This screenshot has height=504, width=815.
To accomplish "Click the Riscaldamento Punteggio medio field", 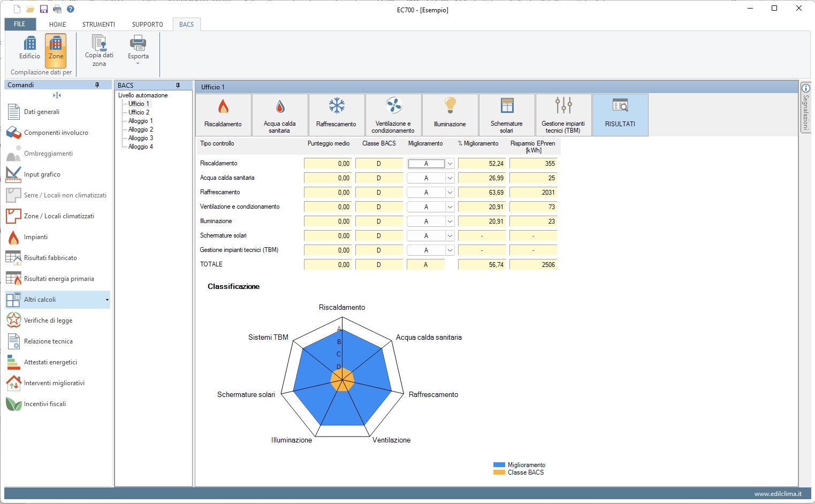I will pyautogui.click(x=327, y=164).
